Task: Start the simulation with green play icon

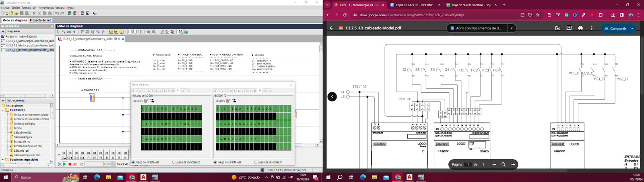Action: click(64, 164)
